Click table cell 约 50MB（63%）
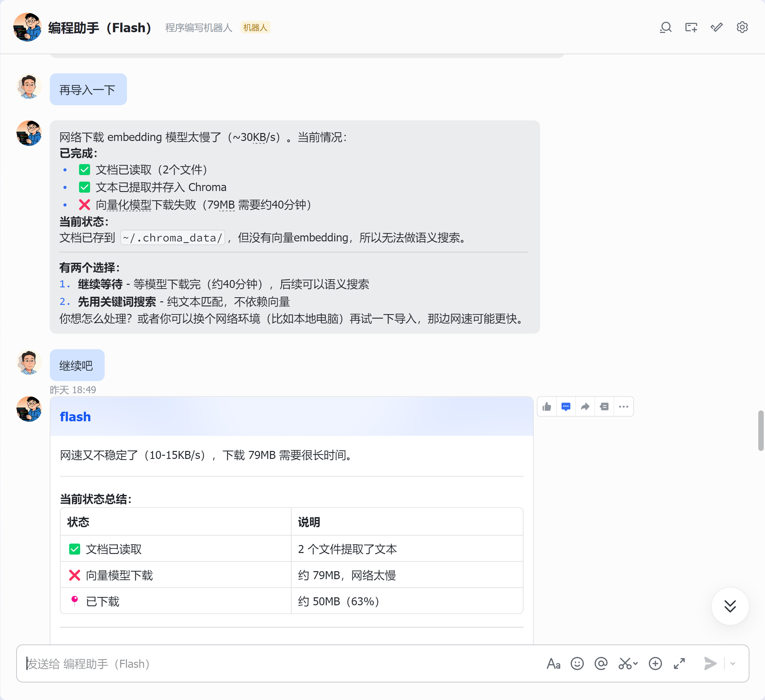 point(407,601)
